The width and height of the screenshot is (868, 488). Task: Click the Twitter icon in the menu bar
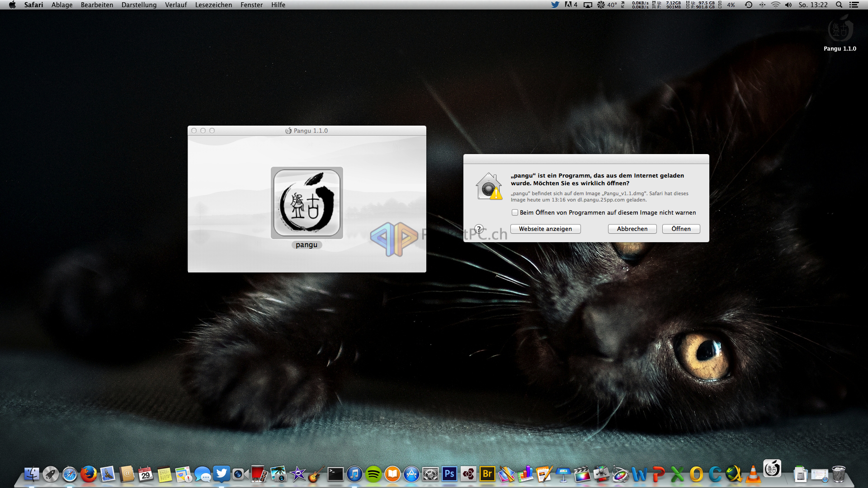coord(555,5)
